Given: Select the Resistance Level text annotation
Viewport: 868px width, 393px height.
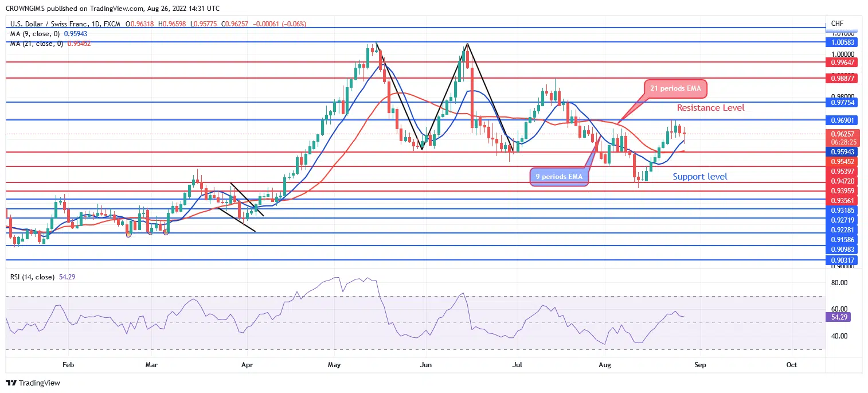Looking at the screenshot, I should pyautogui.click(x=710, y=107).
